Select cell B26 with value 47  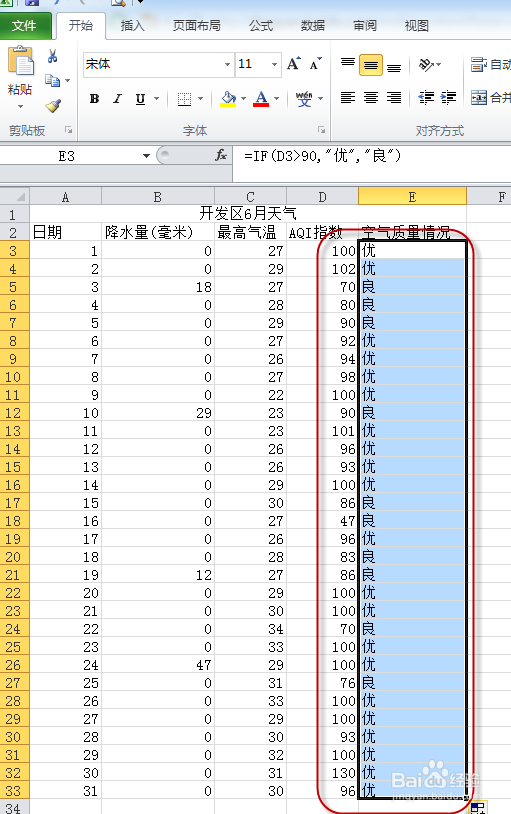[157, 665]
